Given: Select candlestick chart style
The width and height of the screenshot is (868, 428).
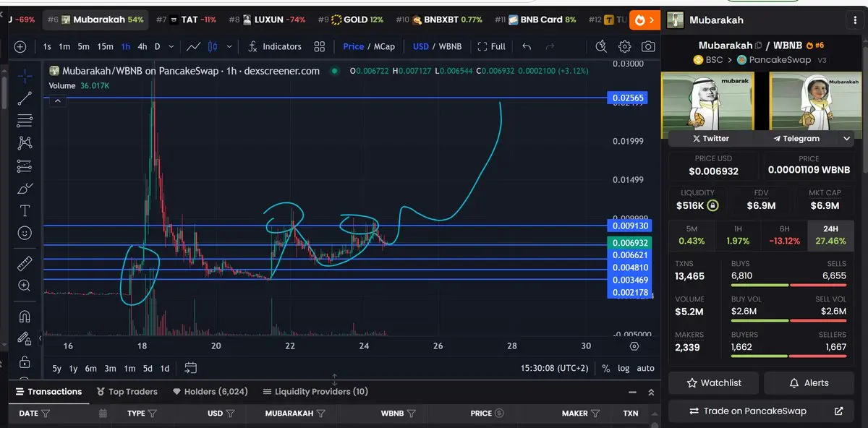Looking at the screenshot, I should 213,46.
